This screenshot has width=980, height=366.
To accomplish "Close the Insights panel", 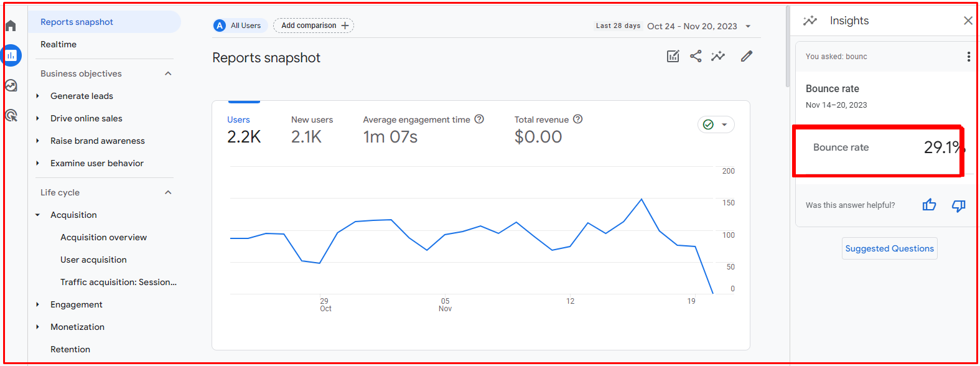I will pos(968,21).
